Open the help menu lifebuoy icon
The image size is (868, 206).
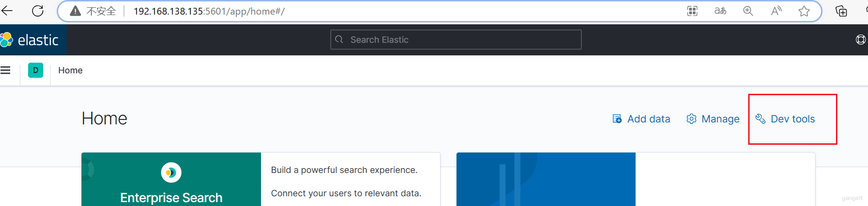(x=861, y=40)
